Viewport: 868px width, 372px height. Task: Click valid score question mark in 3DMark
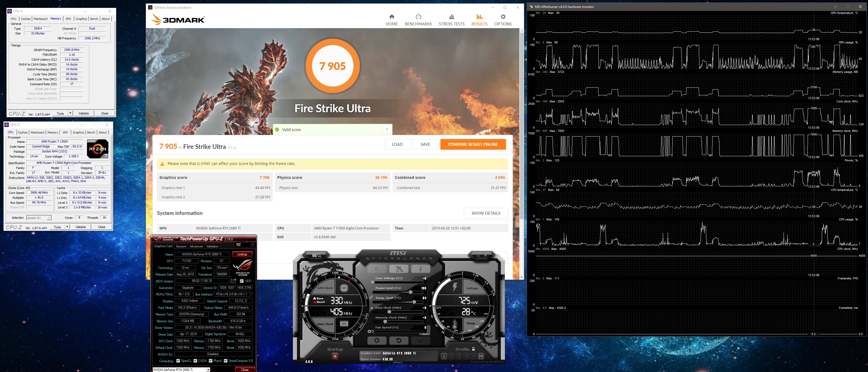coord(387,129)
